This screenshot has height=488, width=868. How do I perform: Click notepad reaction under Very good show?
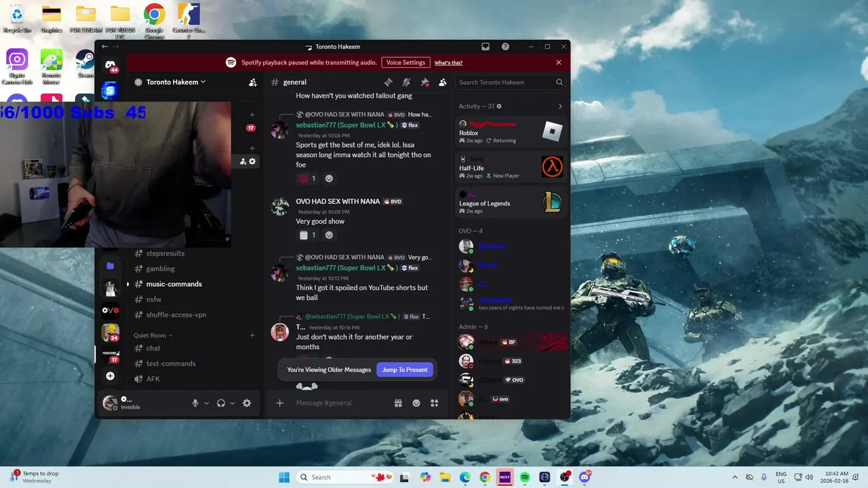[307, 235]
